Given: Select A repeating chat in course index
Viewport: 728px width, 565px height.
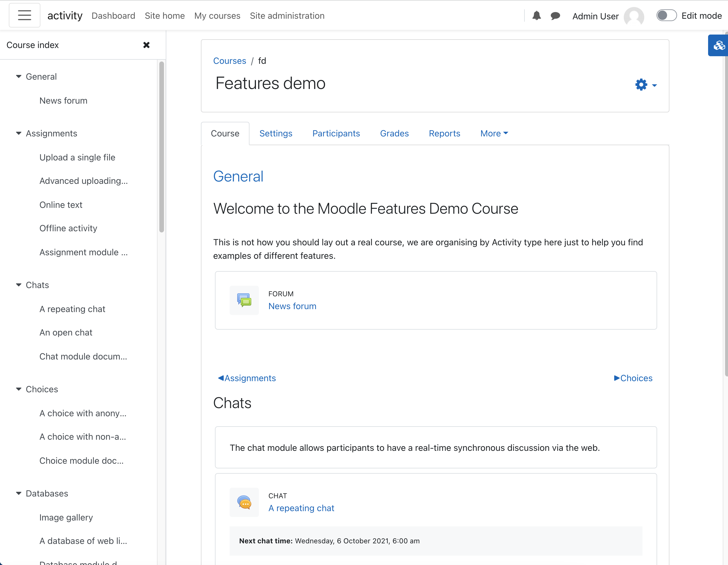Looking at the screenshot, I should coord(72,309).
